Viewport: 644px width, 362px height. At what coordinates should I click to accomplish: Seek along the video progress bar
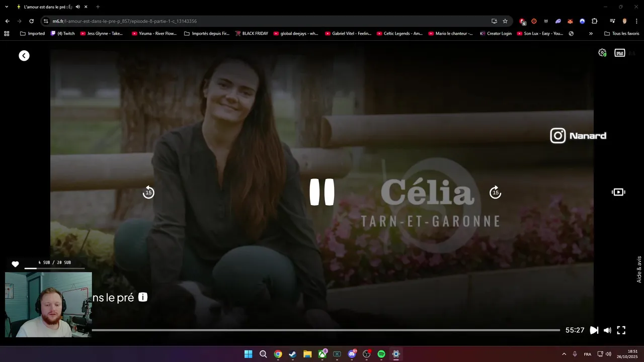pyautogui.click(x=326, y=330)
